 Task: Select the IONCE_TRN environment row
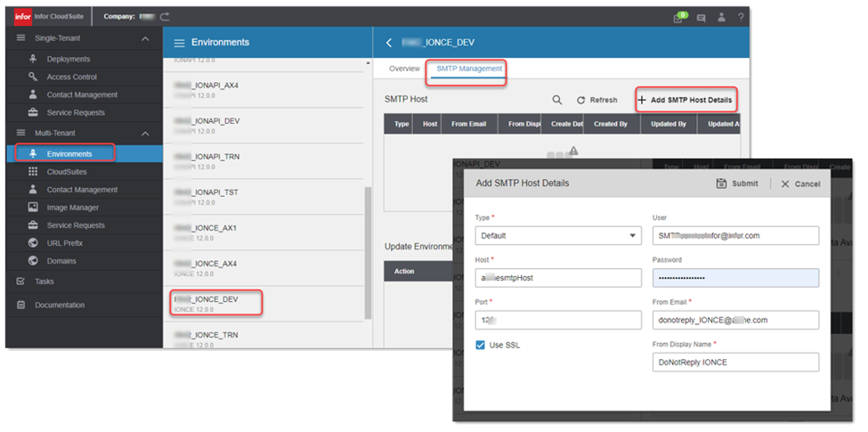coord(264,336)
